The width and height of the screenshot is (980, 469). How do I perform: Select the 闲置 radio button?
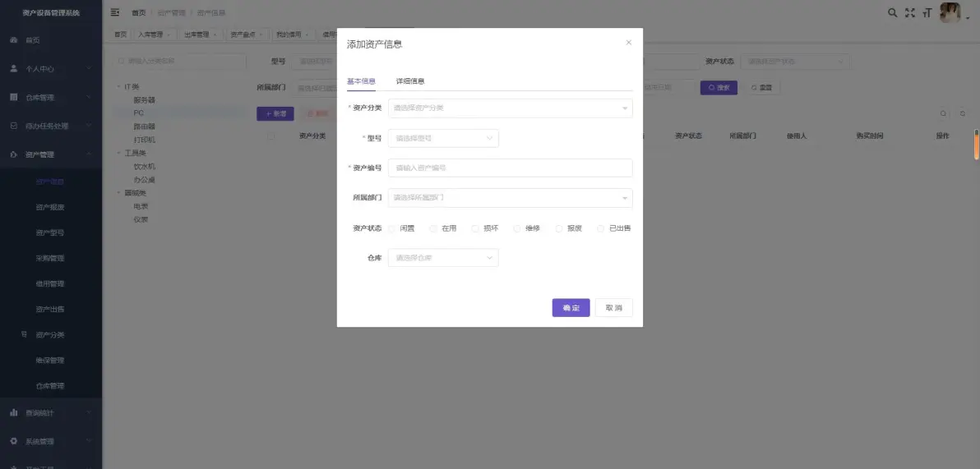(392, 228)
